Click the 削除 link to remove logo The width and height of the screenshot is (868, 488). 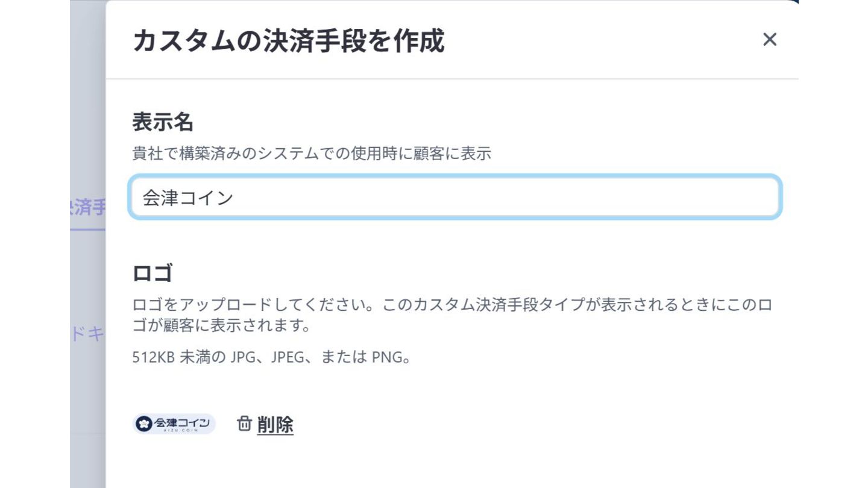(x=275, y=425)
